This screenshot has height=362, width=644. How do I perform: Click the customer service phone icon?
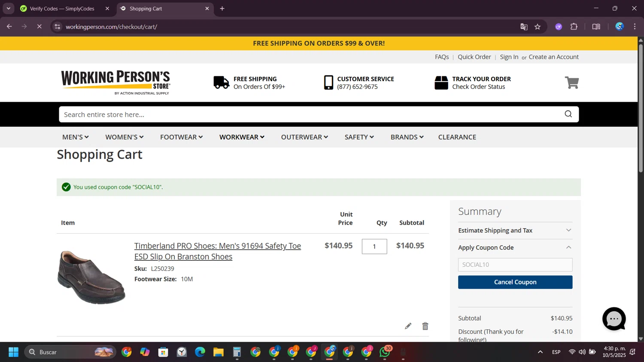coord(328,82)
